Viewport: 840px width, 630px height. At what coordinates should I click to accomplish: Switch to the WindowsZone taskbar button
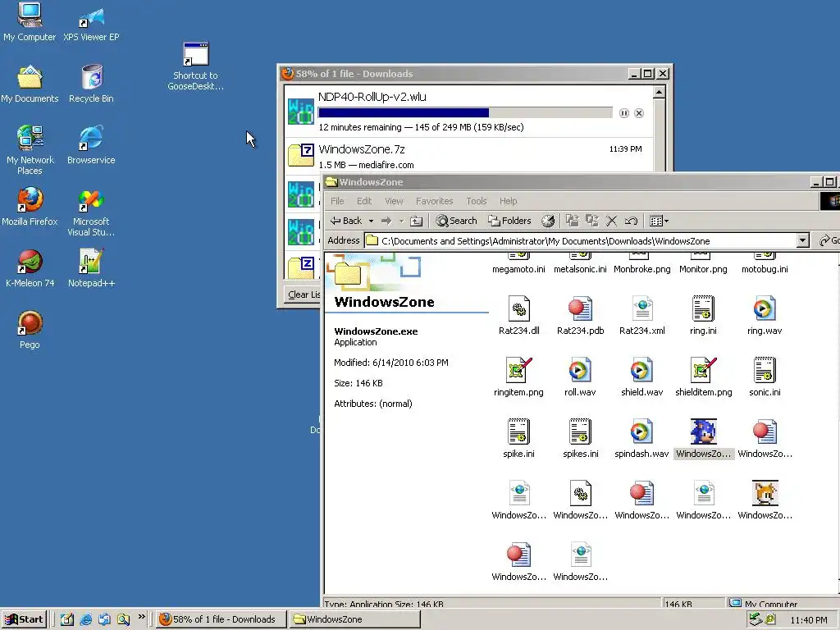click(x=354, y=619)
